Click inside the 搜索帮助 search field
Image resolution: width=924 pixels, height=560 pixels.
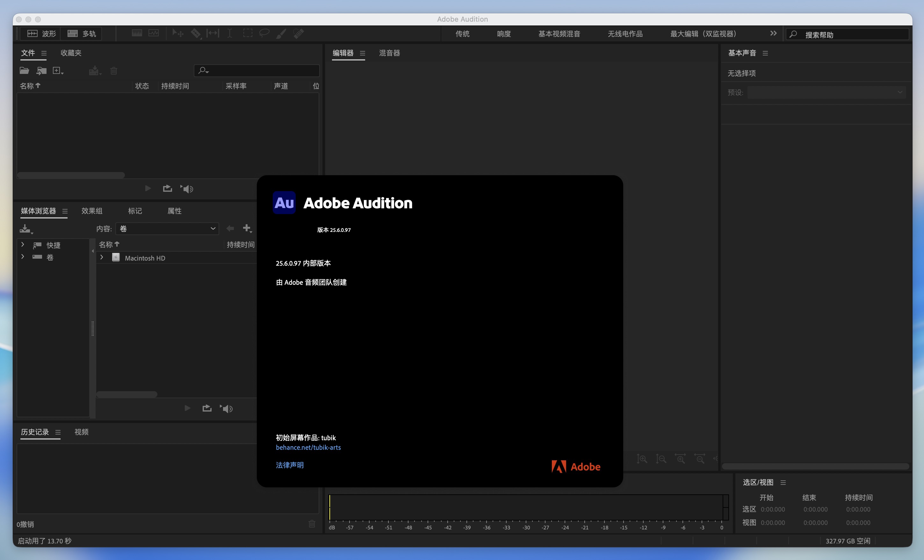click(x=848, y=34)
